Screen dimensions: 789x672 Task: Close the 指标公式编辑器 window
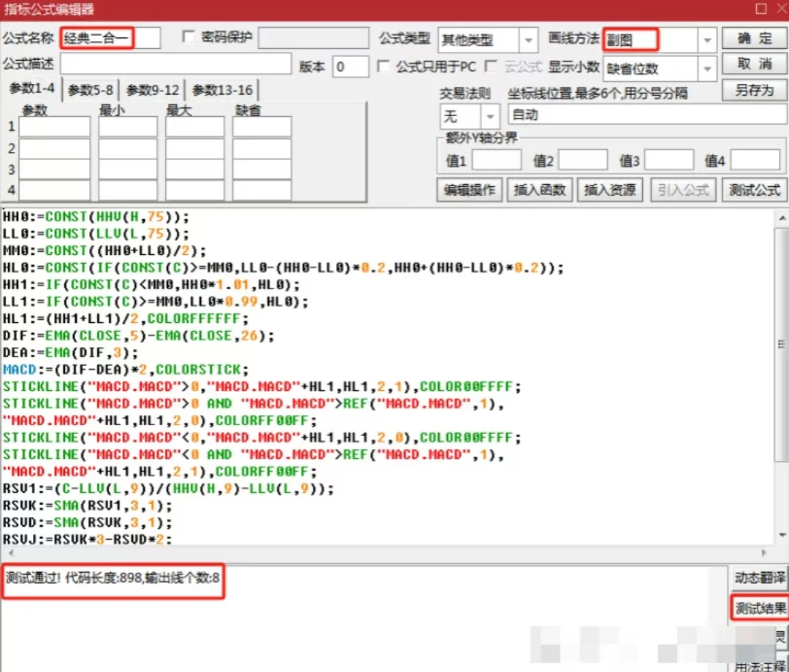(782, 9)
